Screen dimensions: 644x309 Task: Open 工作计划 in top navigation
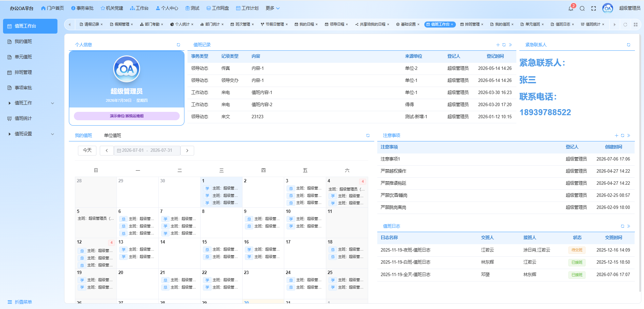tap(247, 8)
